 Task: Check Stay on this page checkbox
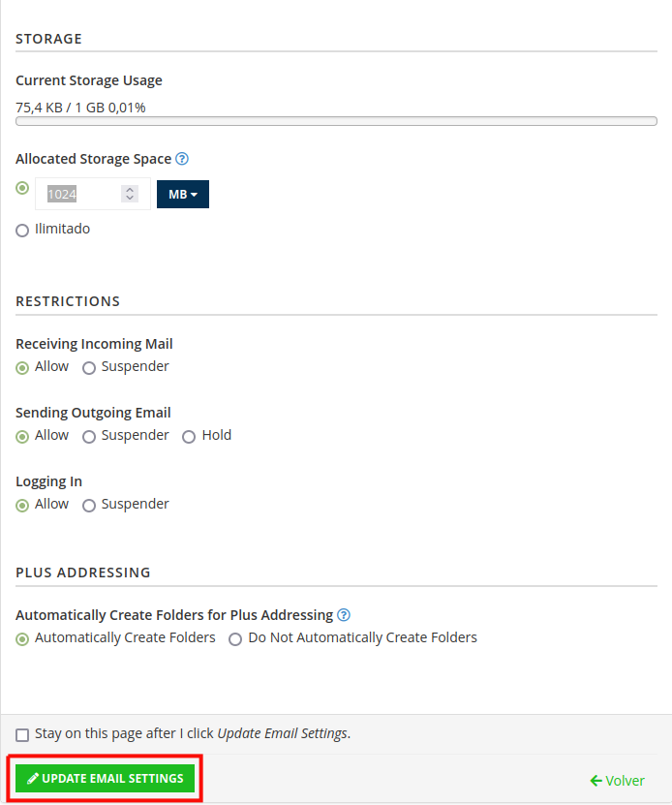(22, 735)
